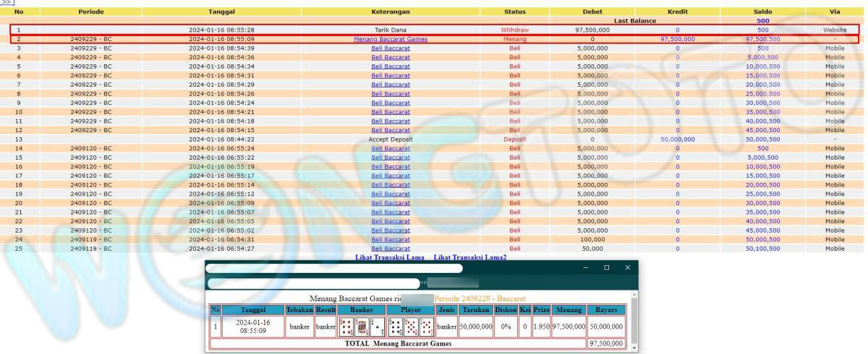Click the 'Keterangan' column header
This screenshot has height=354, width=868.
(x=391, y=12)
